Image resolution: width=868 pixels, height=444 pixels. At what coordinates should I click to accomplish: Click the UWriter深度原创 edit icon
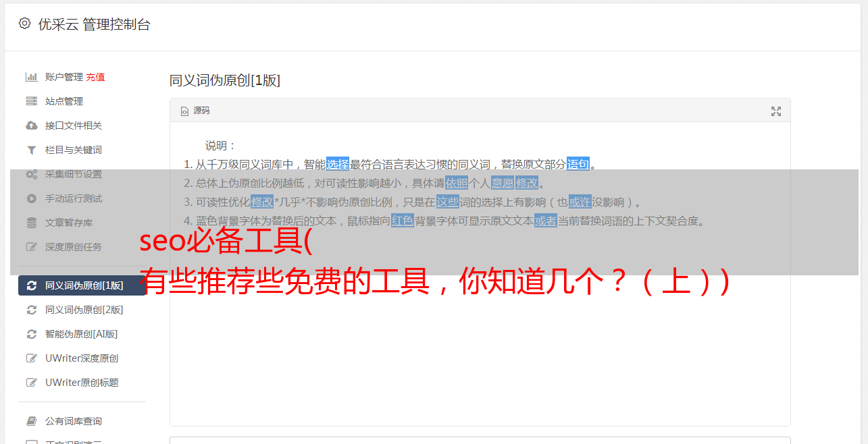coord(31,358)
